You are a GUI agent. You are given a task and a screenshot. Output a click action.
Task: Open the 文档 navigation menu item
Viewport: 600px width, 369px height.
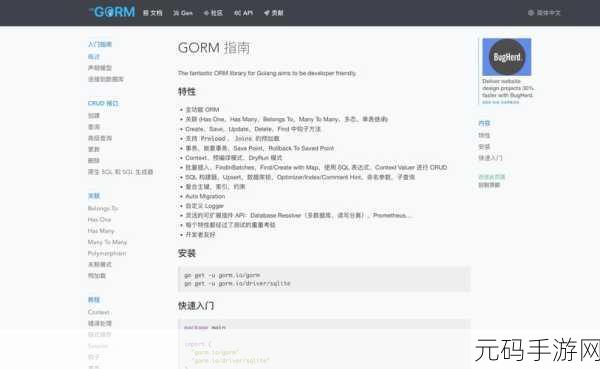[x=153, y=13]
